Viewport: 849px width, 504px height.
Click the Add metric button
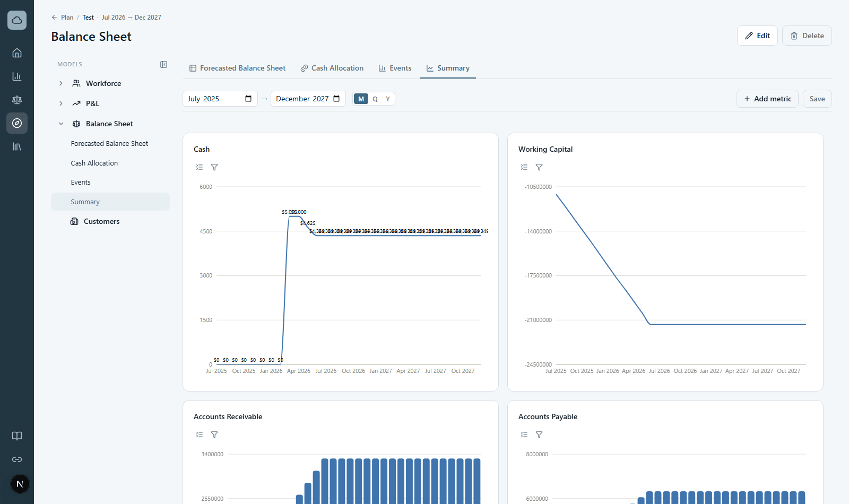(x=767, y=99)
